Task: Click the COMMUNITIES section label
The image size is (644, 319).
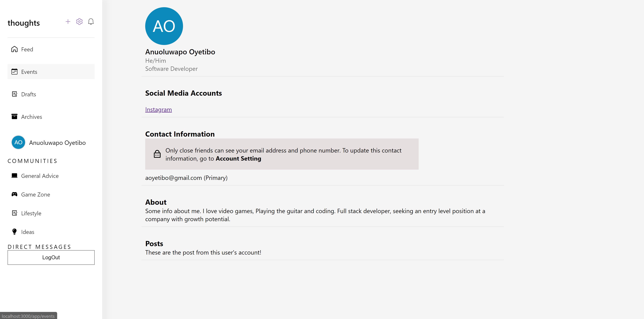Action: [x=32, y=161]
